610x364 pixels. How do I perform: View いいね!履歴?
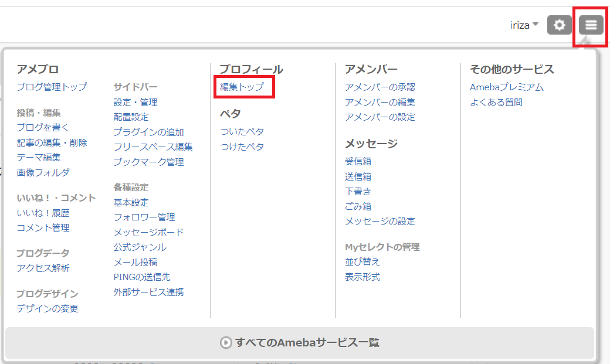pyautogui.click(x=43, y=213)
